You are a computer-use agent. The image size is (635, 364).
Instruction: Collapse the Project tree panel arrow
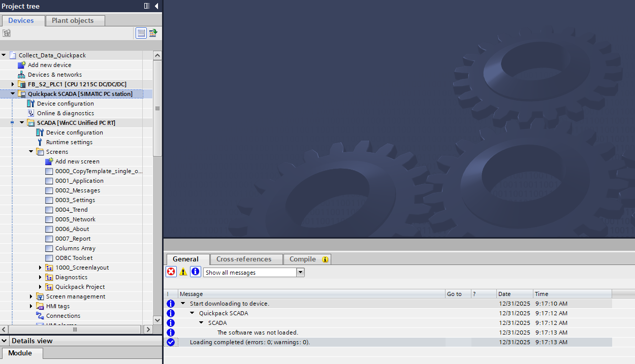pyautogui.click(x=156, y=6)
